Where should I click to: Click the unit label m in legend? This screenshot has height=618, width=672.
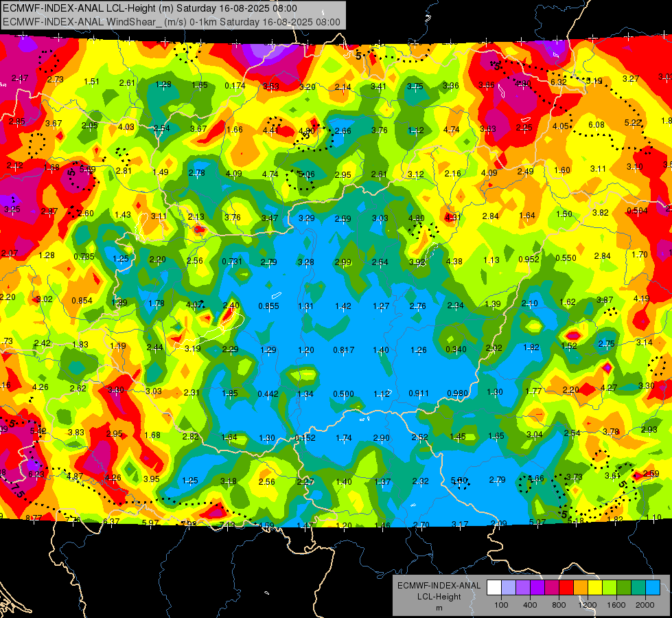439,608
